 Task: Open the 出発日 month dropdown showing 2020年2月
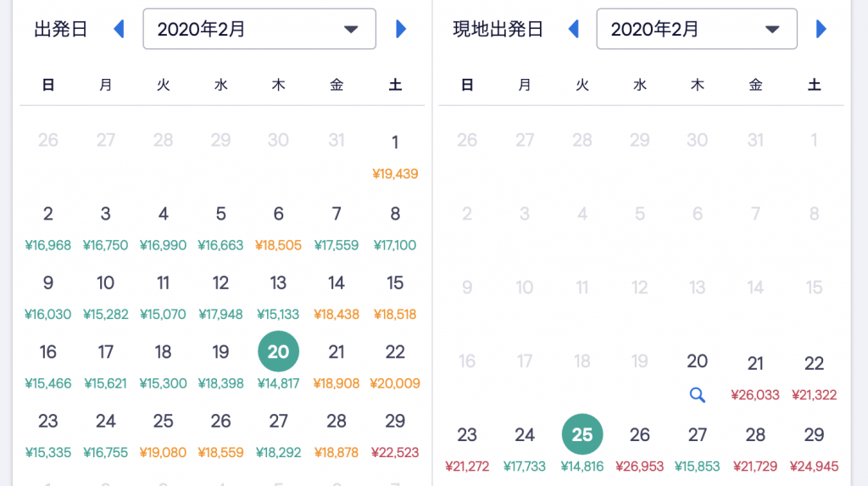click(x=259, y=29)
